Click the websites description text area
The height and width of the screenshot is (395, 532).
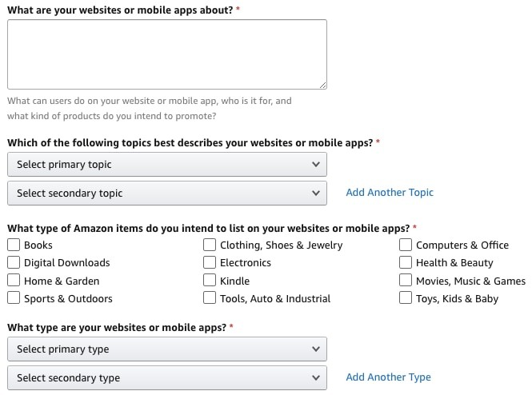[167, 54]
